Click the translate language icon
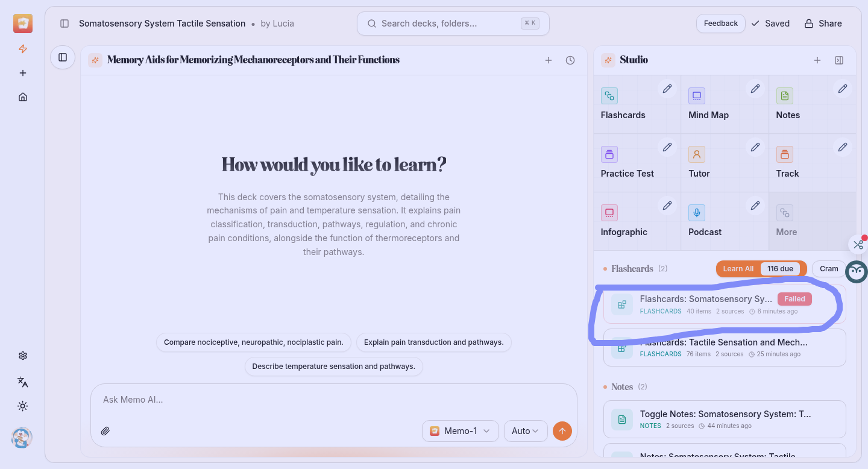The height and width of the screenshot is (469, 868). point(23,382)
